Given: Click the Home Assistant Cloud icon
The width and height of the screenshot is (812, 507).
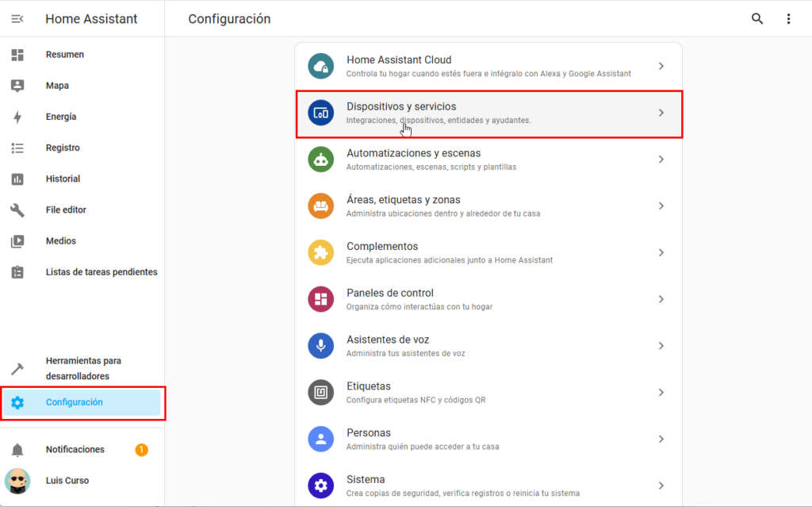Looking at the screenshot, I should tap(320, 67).
